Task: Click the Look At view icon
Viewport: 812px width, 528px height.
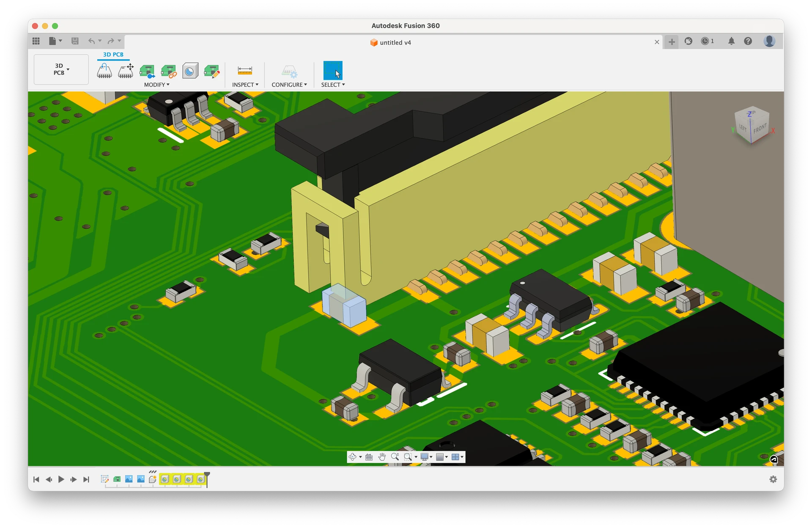Action: pos(369,457)
